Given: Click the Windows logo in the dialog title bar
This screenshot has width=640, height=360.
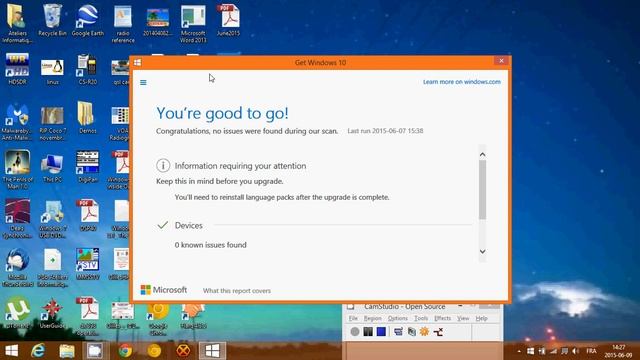Looking at the screenshot, I should 138,62.
